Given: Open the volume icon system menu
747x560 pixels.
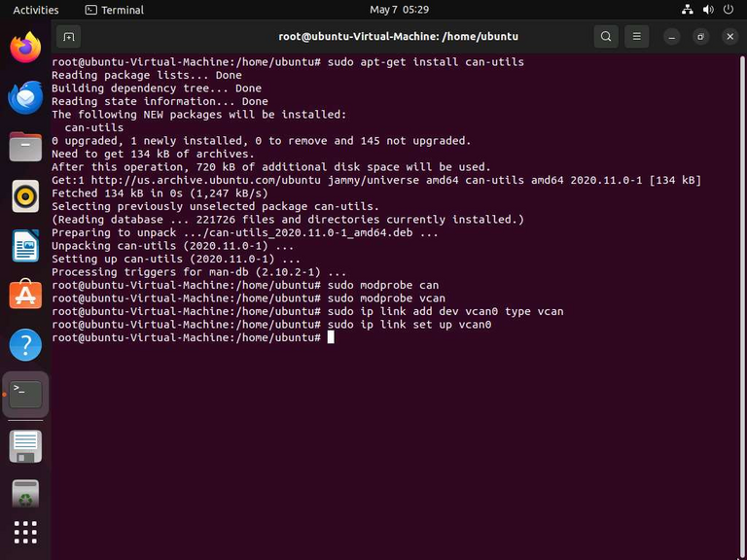Looking at the screenshot, I should tap(708, 10).
